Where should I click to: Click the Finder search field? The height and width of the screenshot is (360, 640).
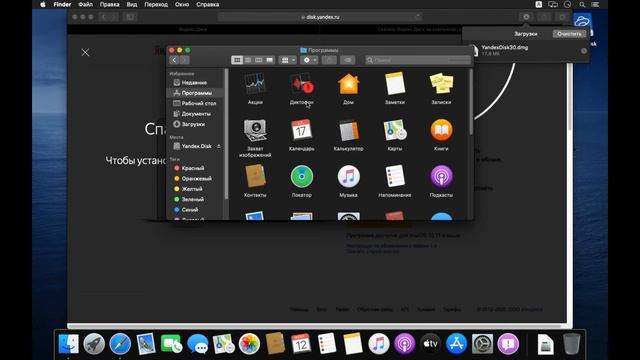coord(418,60)
